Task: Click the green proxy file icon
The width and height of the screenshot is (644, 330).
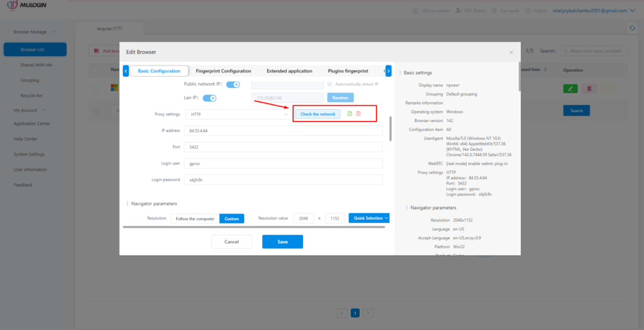Action: coord(350,113)
